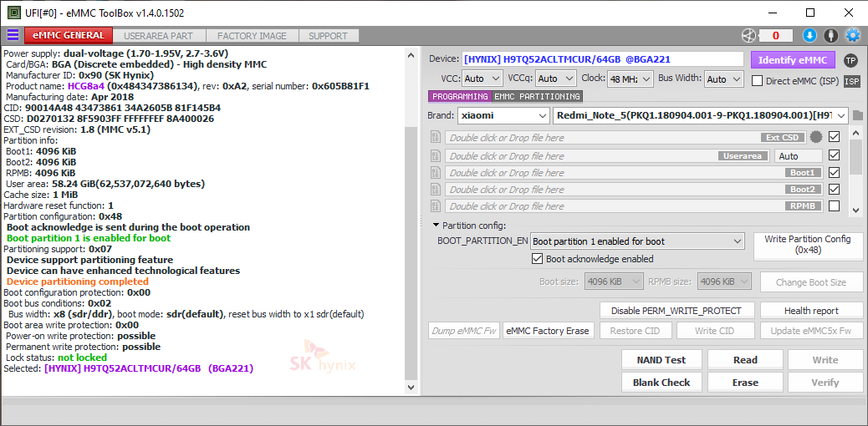Click the Dump eMMC Fw button
The width and height of the screenshot is (868, 426).
coord(464,330)
